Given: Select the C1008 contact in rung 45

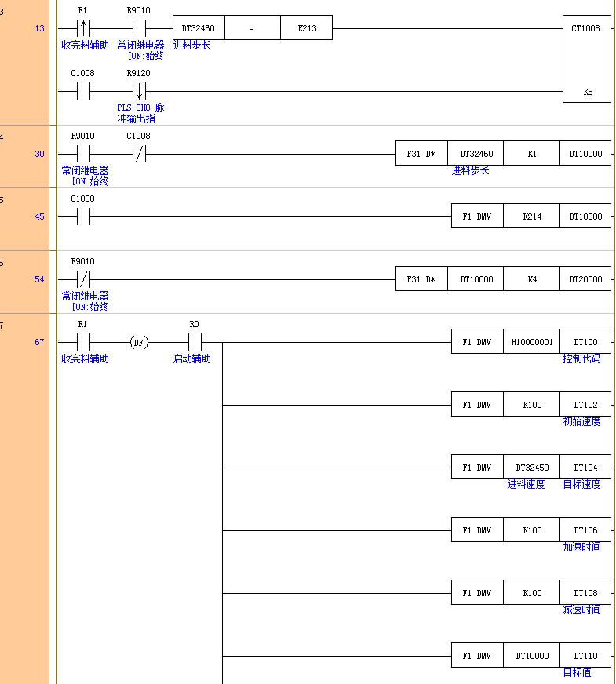Looking at the screenshot, I should click(x=83, y=216).
